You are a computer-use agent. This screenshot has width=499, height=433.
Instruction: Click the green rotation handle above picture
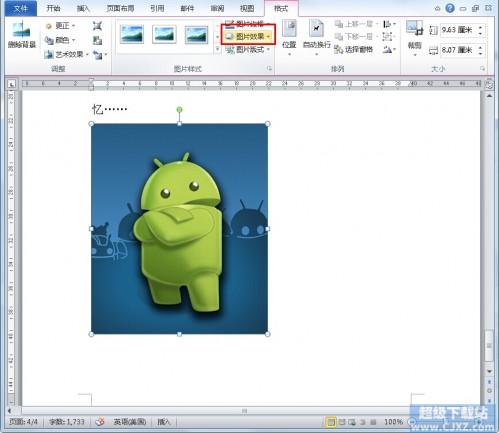tap(179, 109)
